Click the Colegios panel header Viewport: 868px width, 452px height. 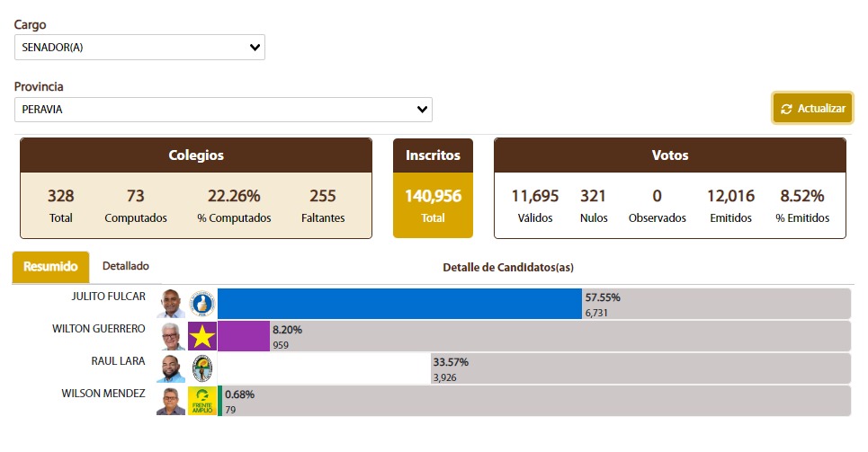(196, 155)
